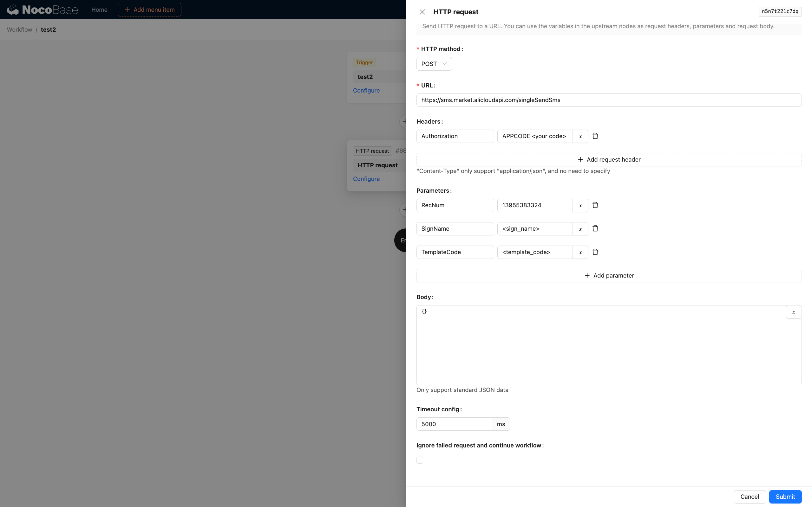Clear the variable in the Body field
Screen dimensions: 812x507
tap(794, 312)
